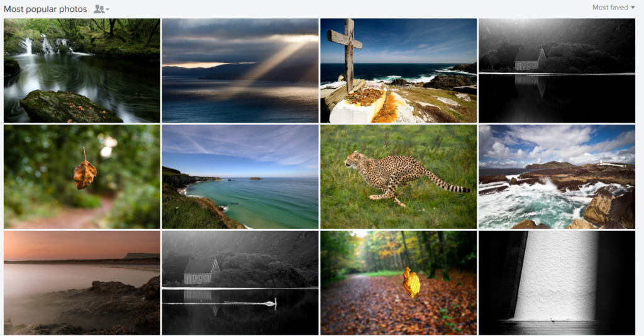Image resolution: width=644 pixels, height=336 pixels.
Task: Open the chapel with swan photo
Action: tap(240, 283)
